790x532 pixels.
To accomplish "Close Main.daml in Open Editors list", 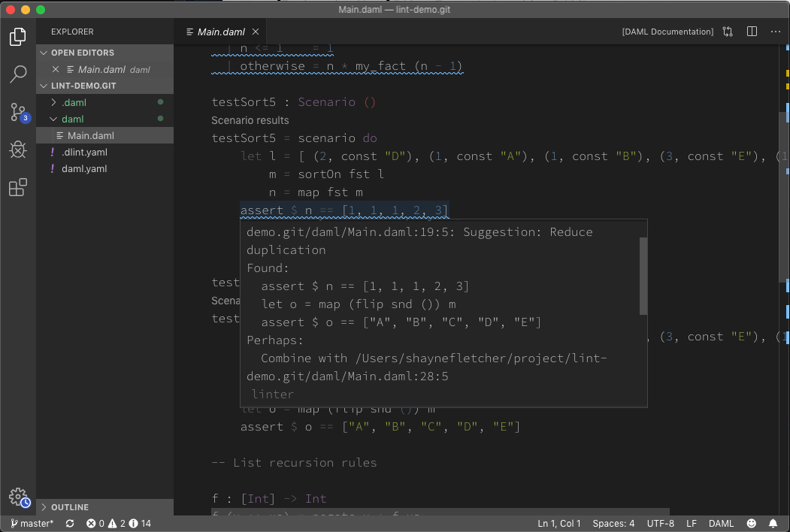I will [56, 70].
